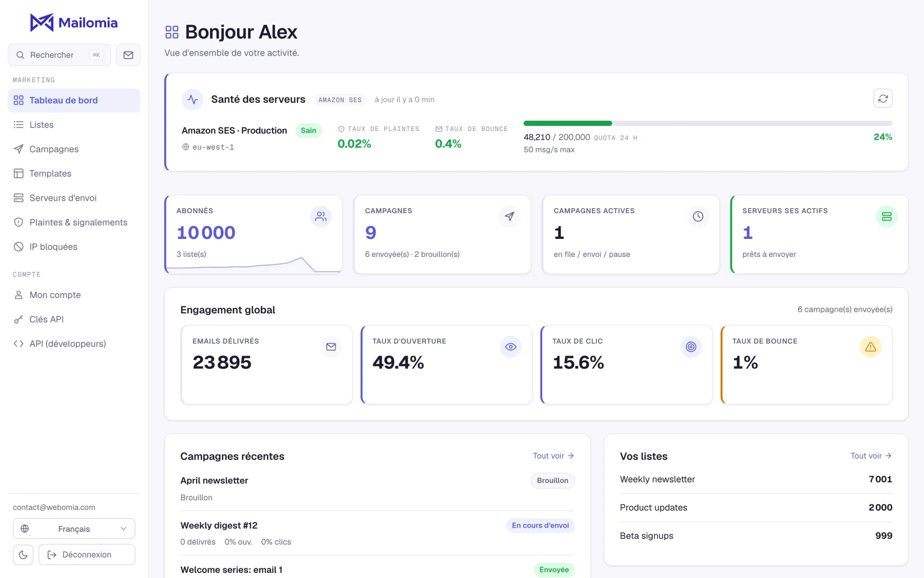
Task: Click the Rechercher search field
Action: tap(59, 55)
